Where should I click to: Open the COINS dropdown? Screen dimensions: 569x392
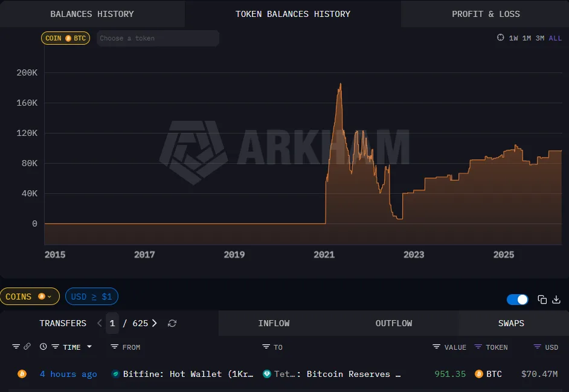click(30, 296)
